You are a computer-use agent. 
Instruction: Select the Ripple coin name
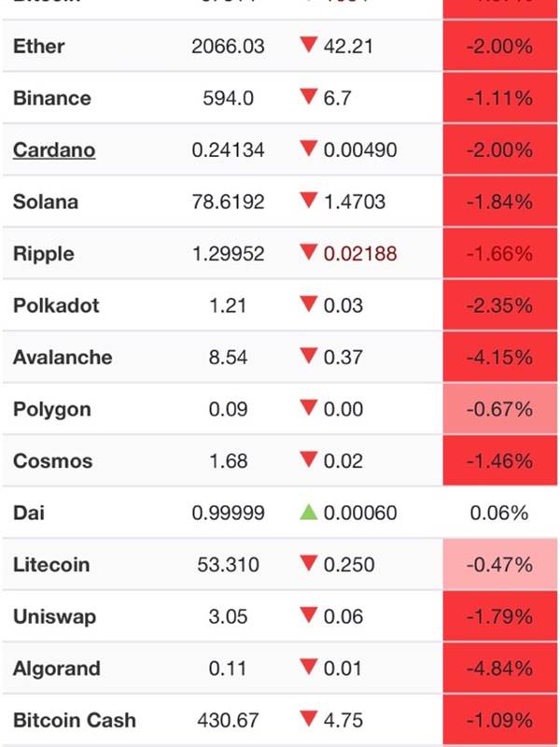tap(44, 254)
